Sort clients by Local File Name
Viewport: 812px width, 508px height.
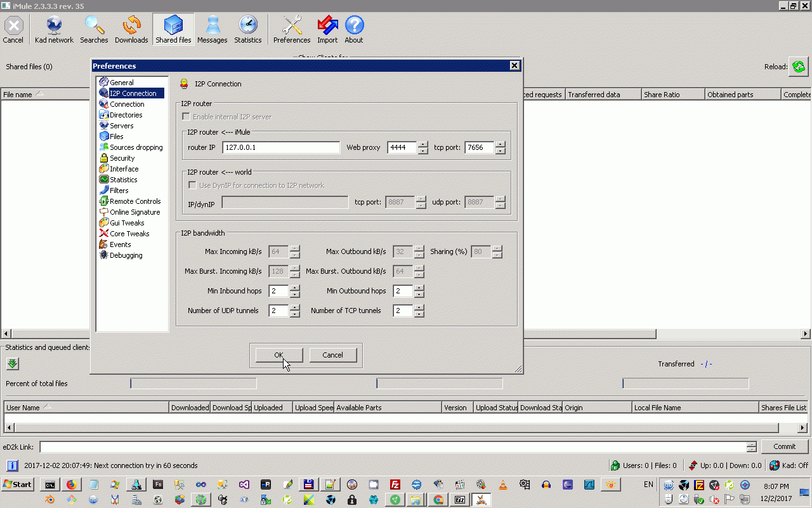coord(695,408)
